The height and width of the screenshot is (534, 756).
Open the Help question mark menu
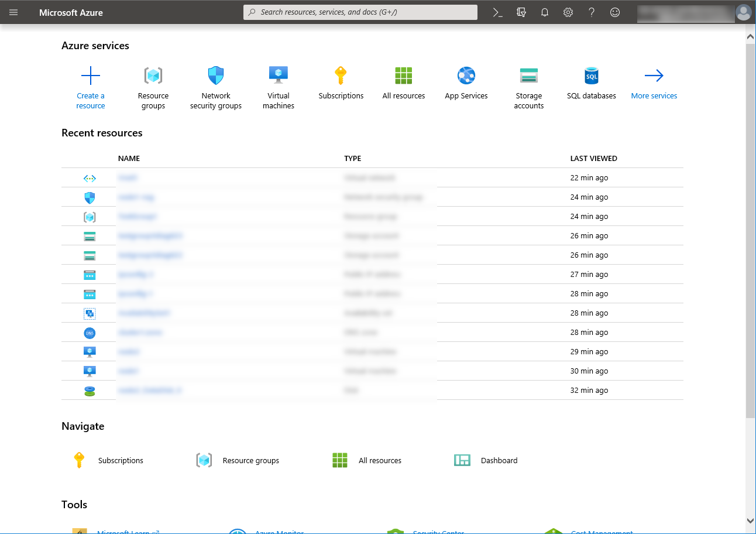pos(592,12)
